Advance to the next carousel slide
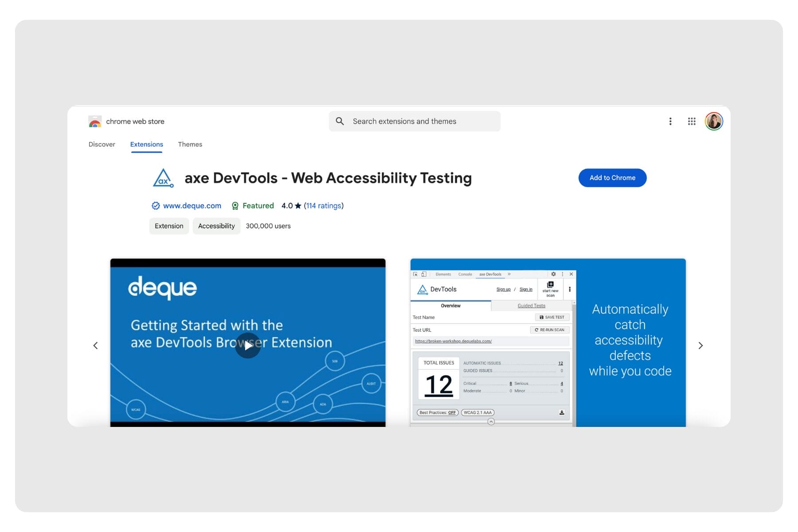The height and width of the screenshot is (532, 798). point(700,345)
